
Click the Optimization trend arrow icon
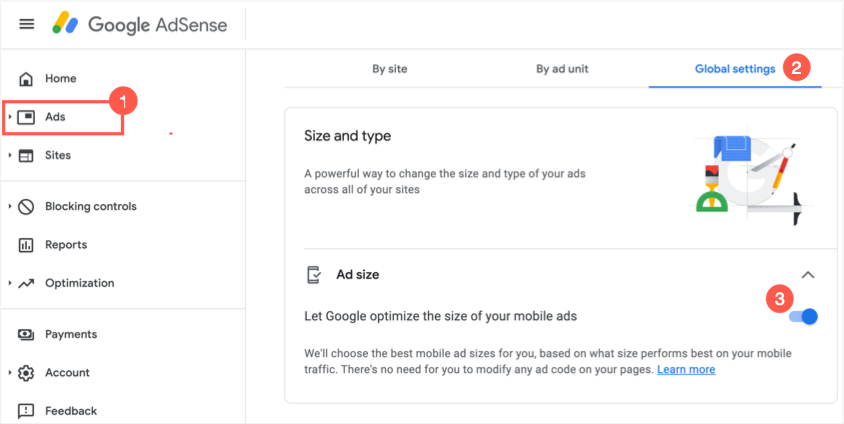pos(27,283)
